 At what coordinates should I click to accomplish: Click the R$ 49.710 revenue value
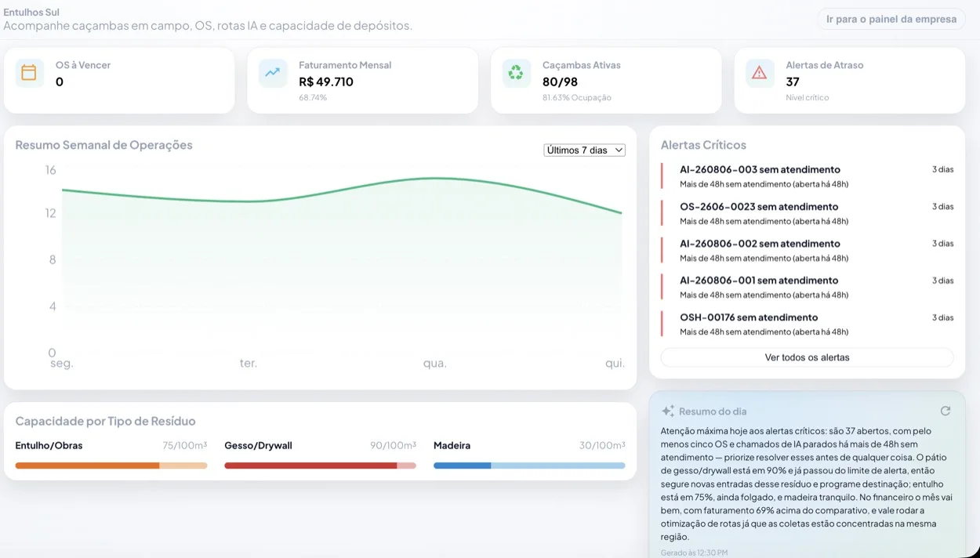326,82
